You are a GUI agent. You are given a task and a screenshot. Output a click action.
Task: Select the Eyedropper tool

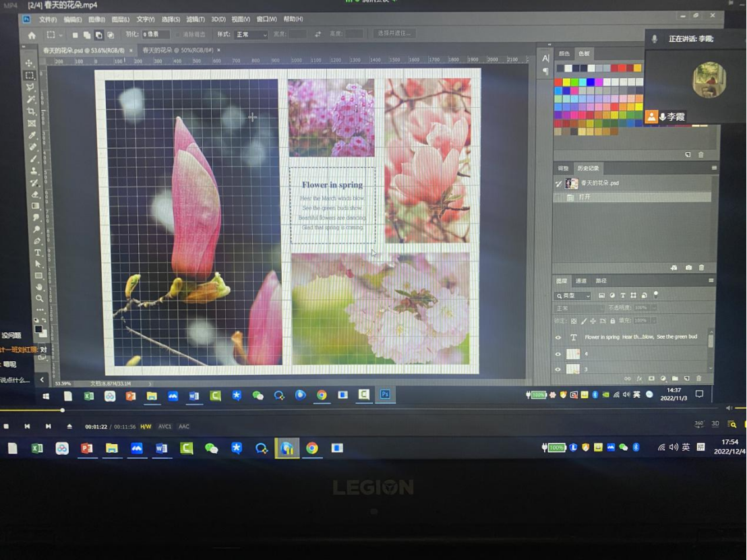[32, 135]
